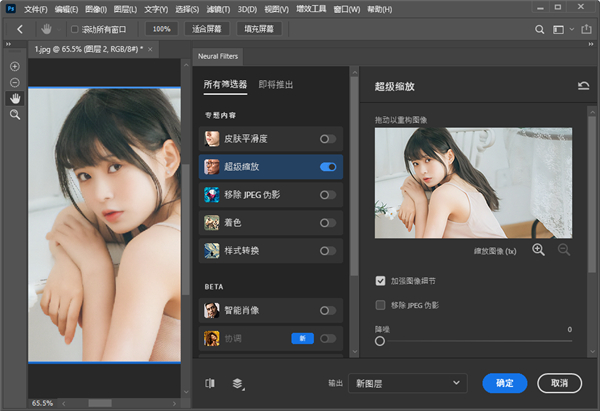Image resolution: width=600 pixels, height=411 pixels.
Task: Toggle the before/after preview icon
Action: [210, 383]
